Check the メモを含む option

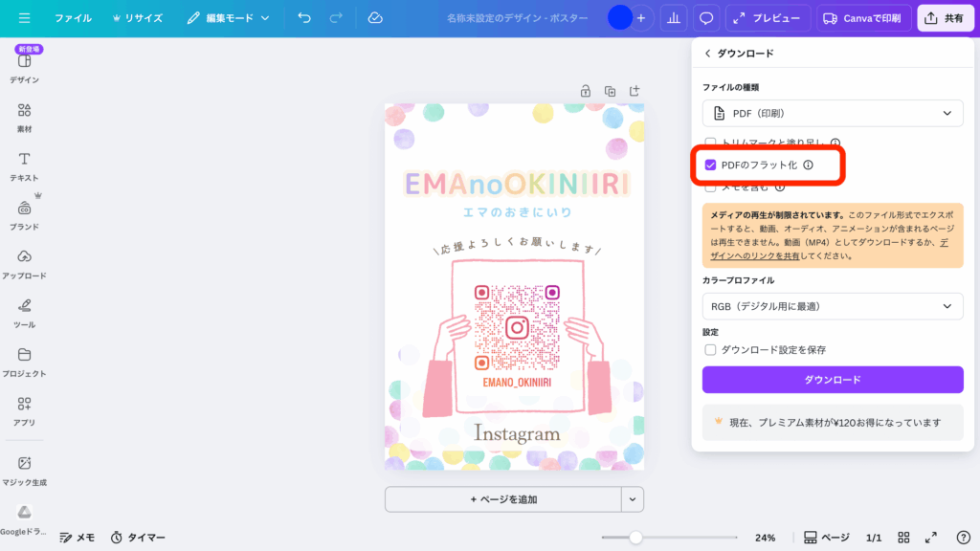coord(709,188)
